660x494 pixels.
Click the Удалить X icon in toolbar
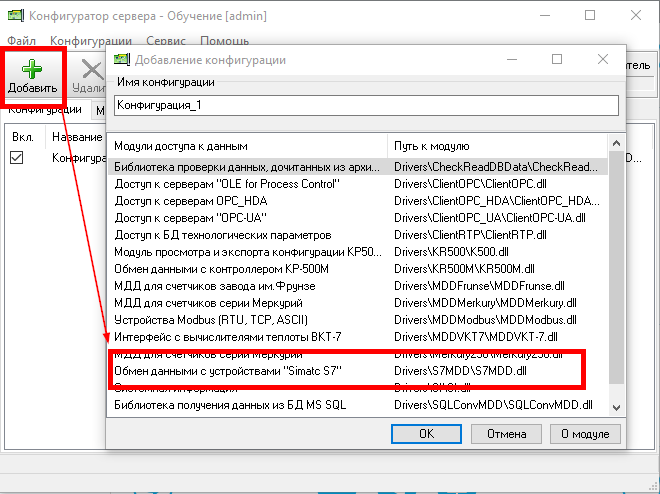click(x=91, y=71)
